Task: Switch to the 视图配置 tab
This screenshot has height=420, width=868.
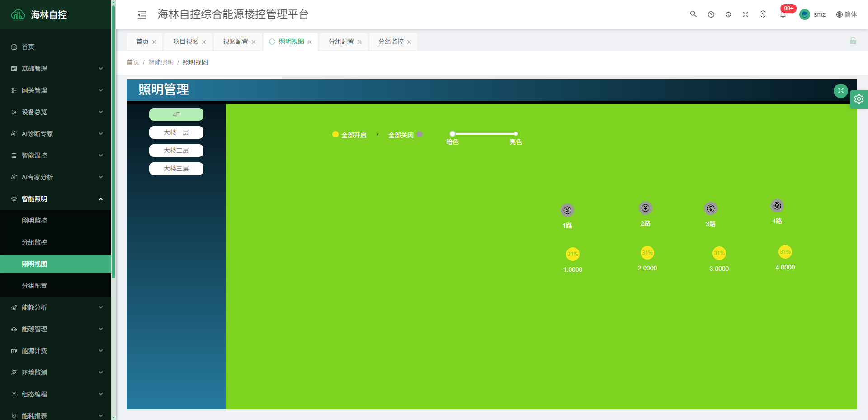Action: coord(236,42)
